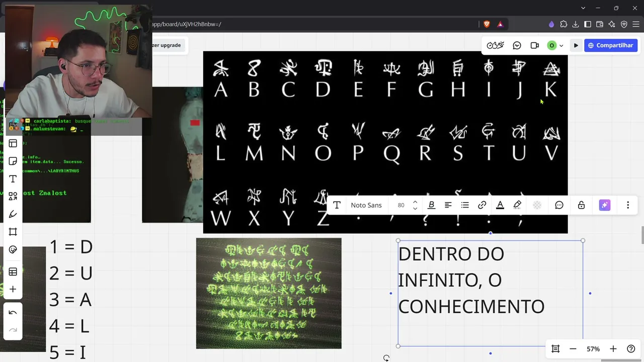The width and height of the screenshot is (644, 362).
Task: Open browser downloads
Action: tap(576, 24)
